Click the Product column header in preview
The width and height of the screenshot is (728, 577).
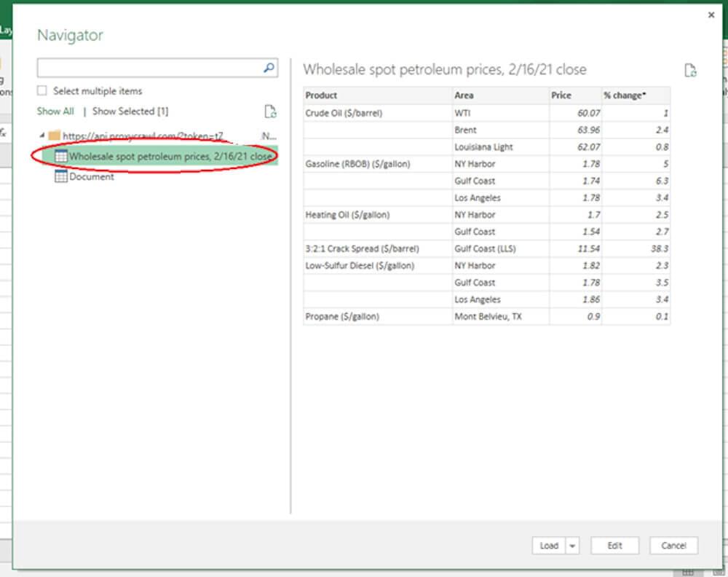[322, 95]
